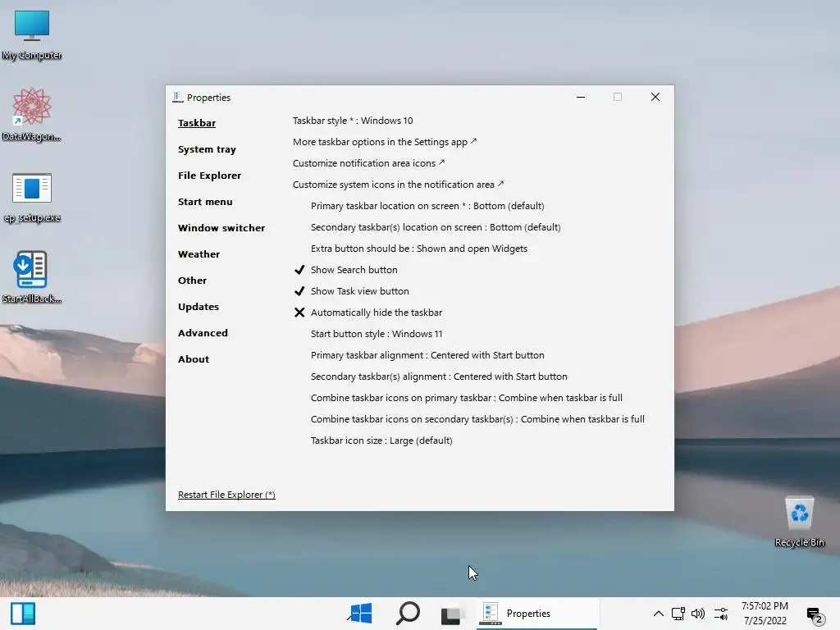The width and height of the screenshot is (840, 630).
Task: Switch to the Advanced section
Action: [x=203, y=333]
